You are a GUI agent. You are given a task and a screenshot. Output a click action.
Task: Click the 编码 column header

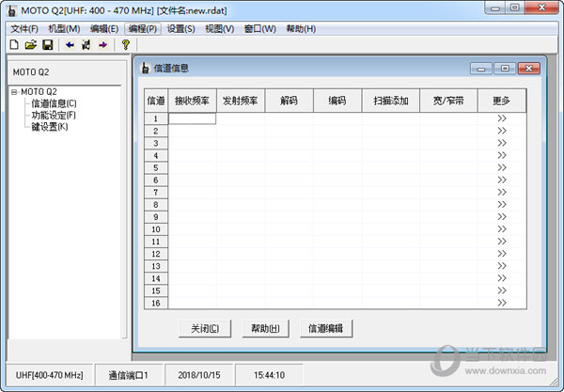click(x=337, y=101)
